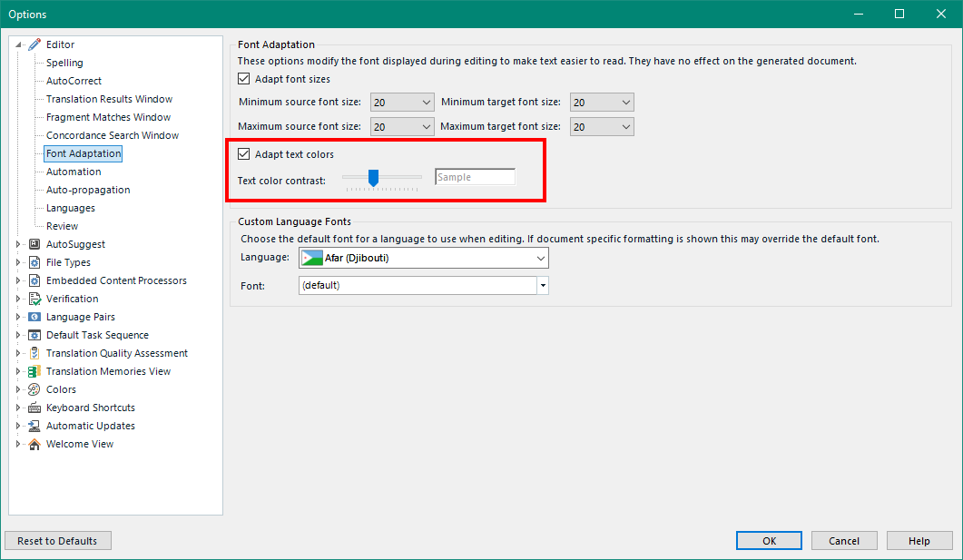Expand the File Types tree node
963x560 pixels.
click(x=18, y=263)
